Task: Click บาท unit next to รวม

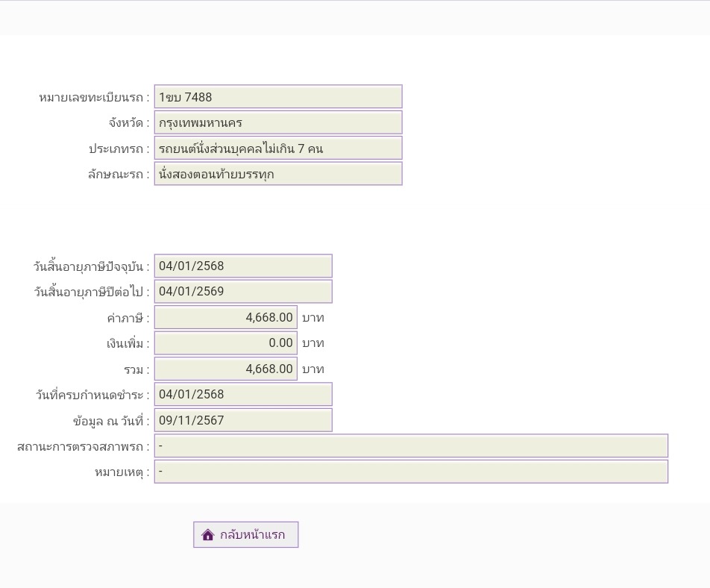Action: pos(313,369)
